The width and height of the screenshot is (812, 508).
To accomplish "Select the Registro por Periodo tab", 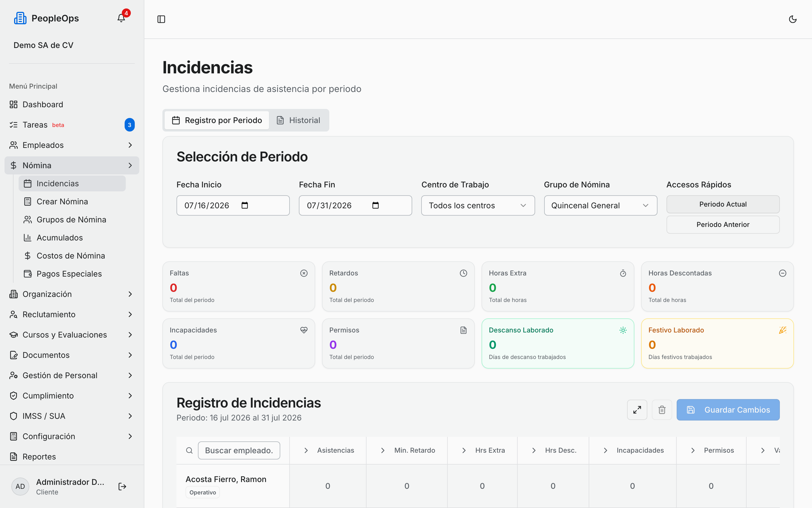I will point(217,120).
